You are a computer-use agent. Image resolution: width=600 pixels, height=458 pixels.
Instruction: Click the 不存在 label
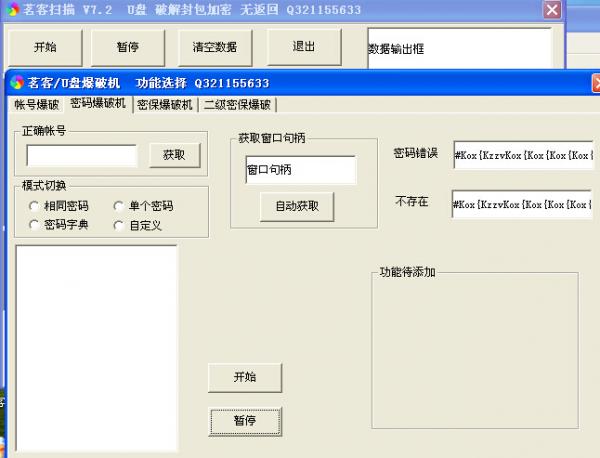click(412, 201)
